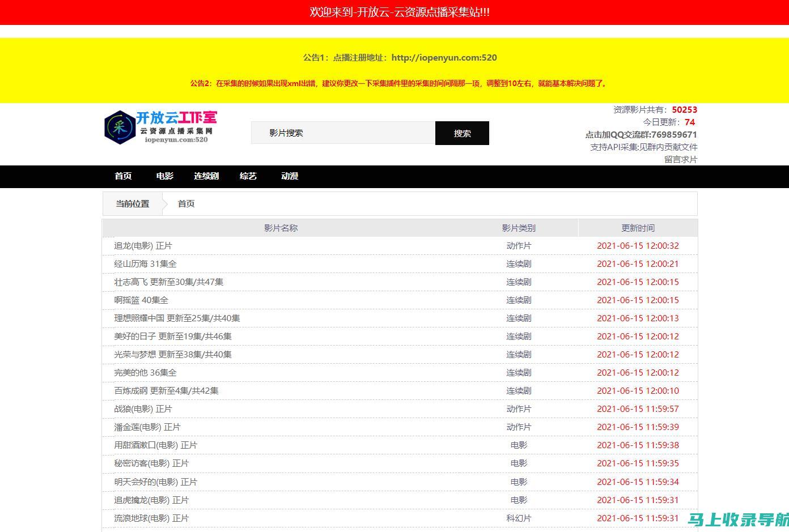The image size is (789, 532).
Task: Open 经山历海 31集全 entry
Action: (x=145, y=263)
